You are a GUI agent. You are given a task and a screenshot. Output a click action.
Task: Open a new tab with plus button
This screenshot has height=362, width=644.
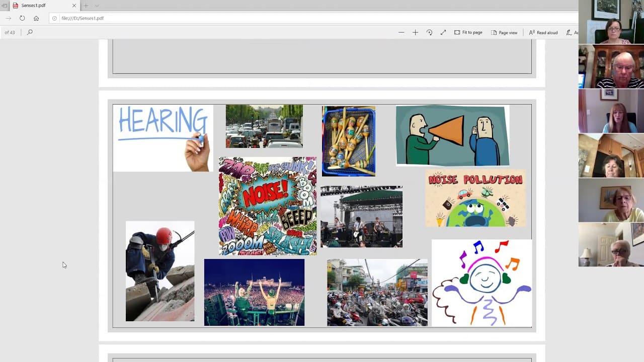[86, 6]
